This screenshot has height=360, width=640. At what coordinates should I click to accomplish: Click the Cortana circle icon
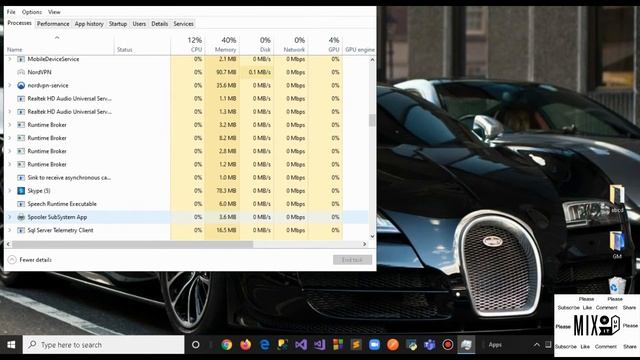pyautogui.click(x=196, y=345)
